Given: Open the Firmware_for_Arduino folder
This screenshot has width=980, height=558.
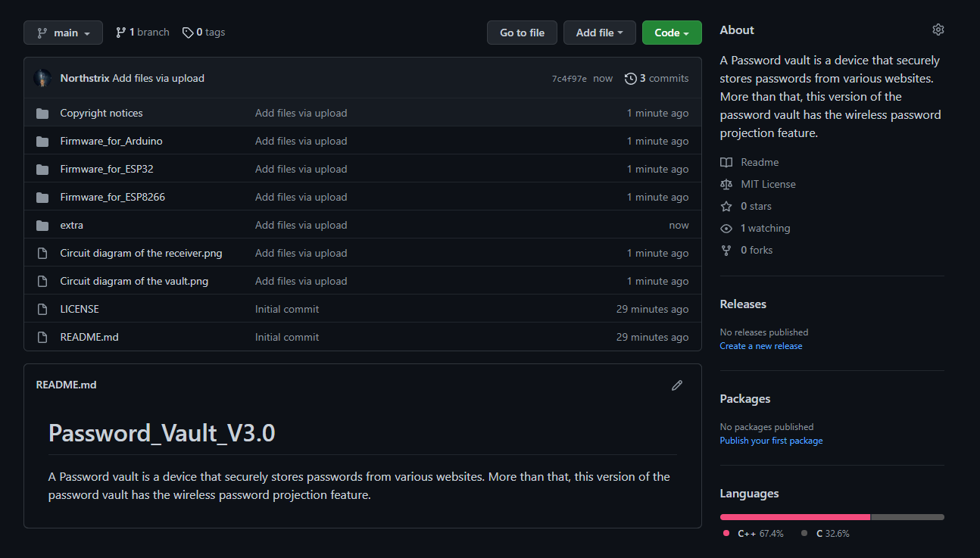Looking at the screenshot, I should point(111,141).
